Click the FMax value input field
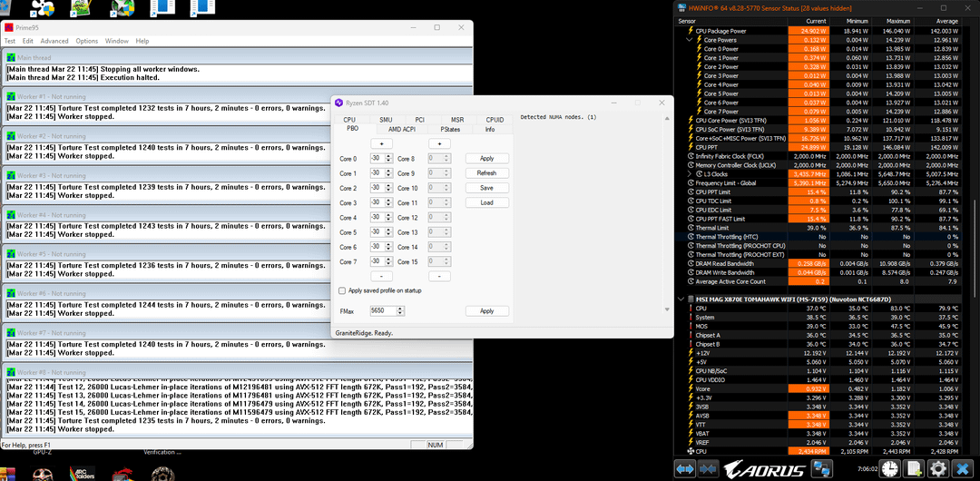This screenshot has height=481, width=980. pos(383,310)
